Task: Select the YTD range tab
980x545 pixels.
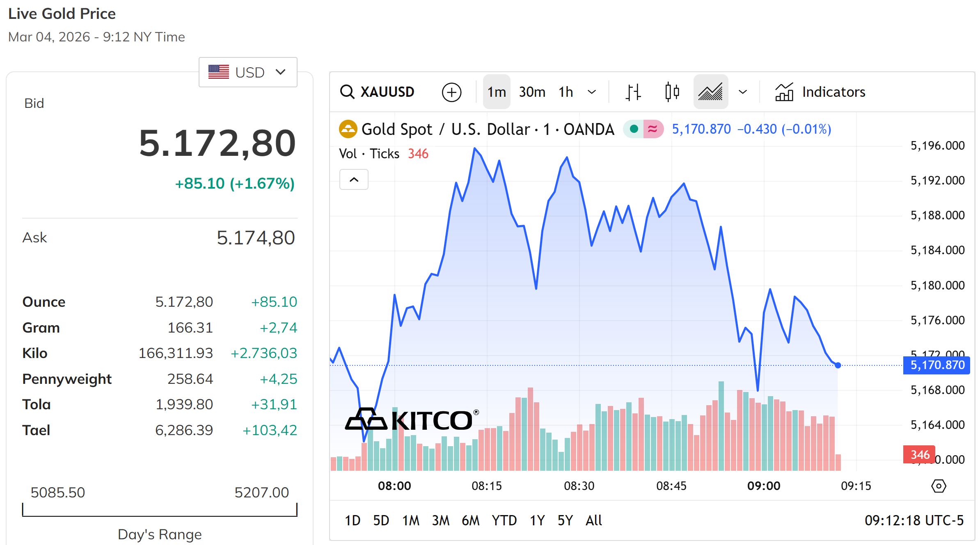Action: coord(504,520)
